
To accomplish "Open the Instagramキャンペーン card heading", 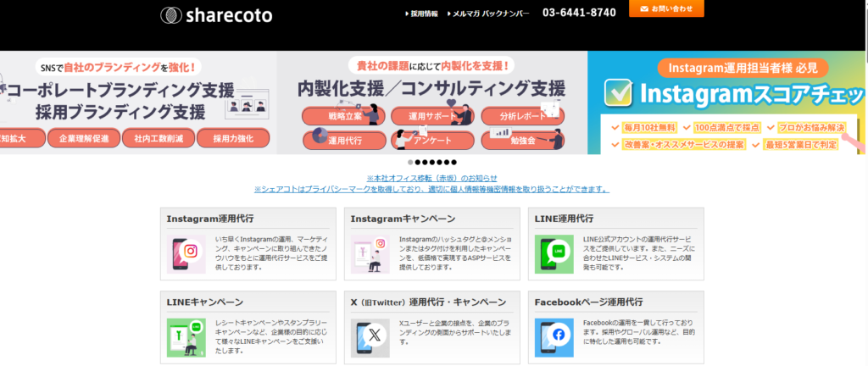I will (403, 219).
